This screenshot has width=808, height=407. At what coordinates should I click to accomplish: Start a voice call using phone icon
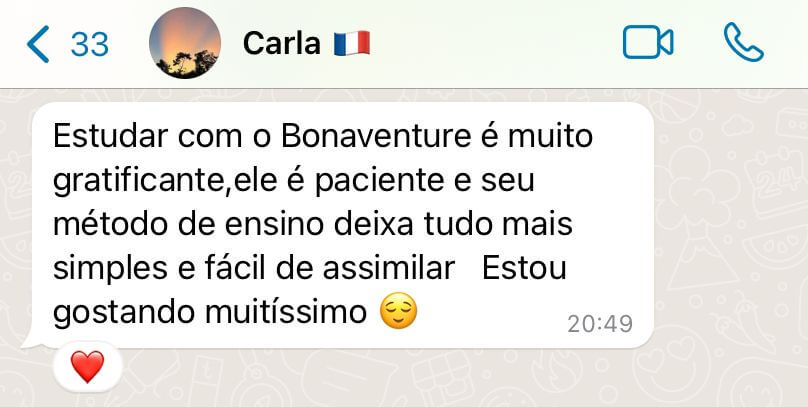pyautogui.click(x=744, y=42)
